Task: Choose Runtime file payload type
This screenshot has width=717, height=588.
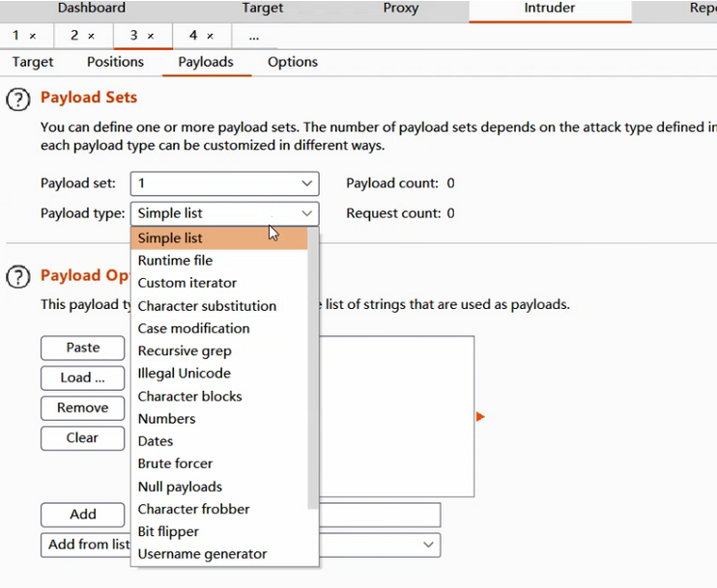Action: pyautogui.click(x=219, y=261)
